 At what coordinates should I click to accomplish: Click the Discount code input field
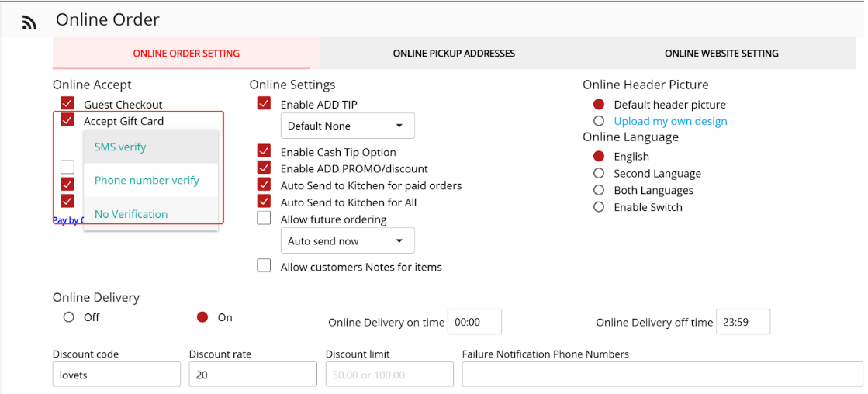coord(117,375)
